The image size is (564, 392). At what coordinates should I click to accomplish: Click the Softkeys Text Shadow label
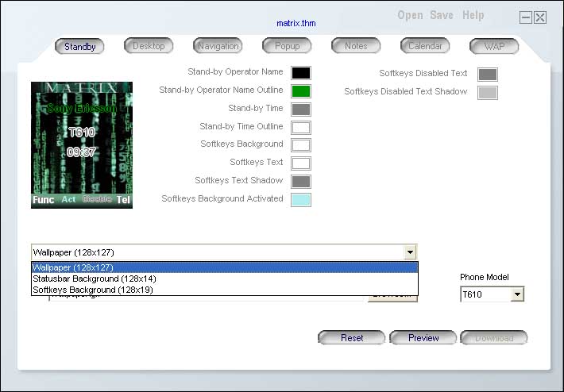[x=239, y=180]
